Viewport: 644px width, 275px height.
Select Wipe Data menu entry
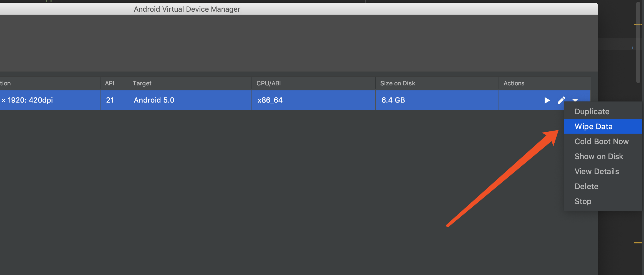click(603, 126)
